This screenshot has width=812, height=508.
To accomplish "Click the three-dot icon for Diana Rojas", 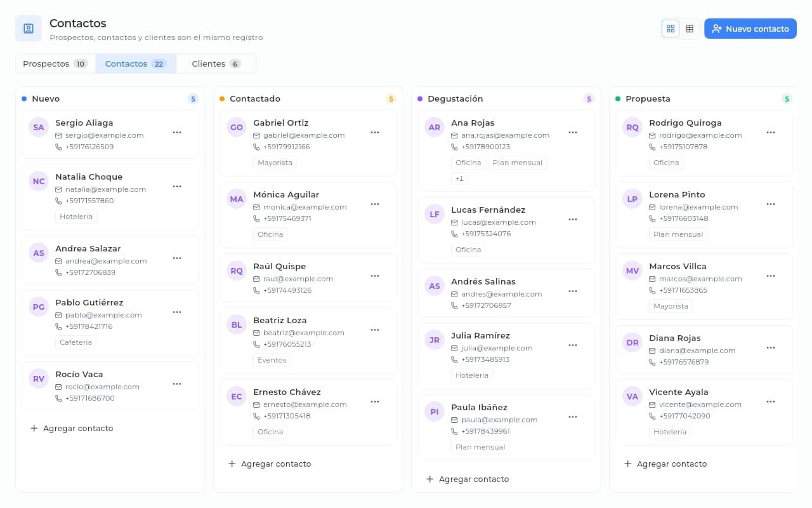I will coord(771,347).
